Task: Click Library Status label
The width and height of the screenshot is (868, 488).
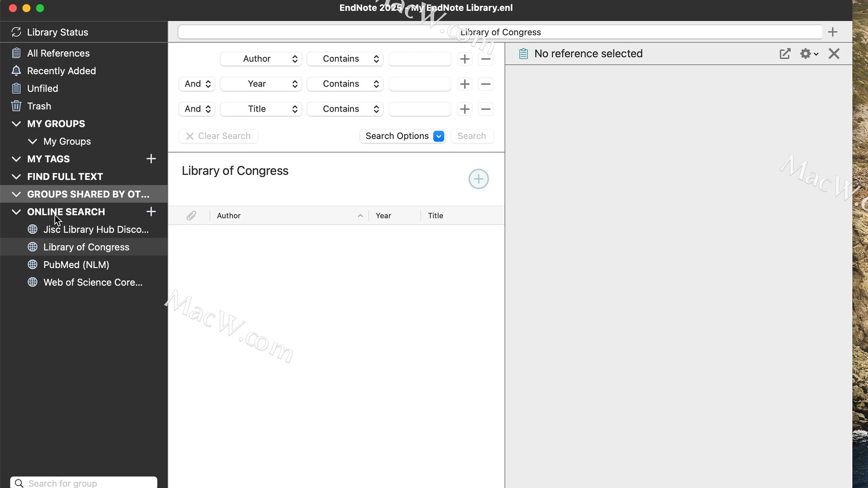Action: [x=57, y=32]
